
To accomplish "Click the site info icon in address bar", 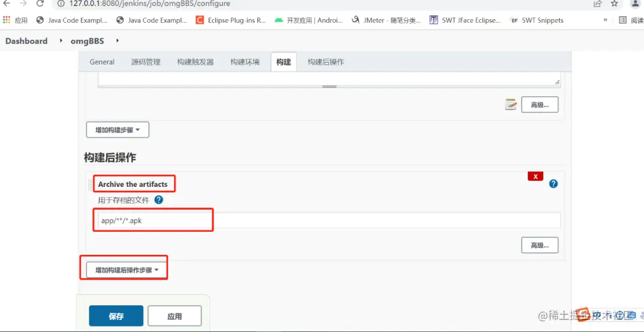I will pyautogui.click(x=61, y=4).
